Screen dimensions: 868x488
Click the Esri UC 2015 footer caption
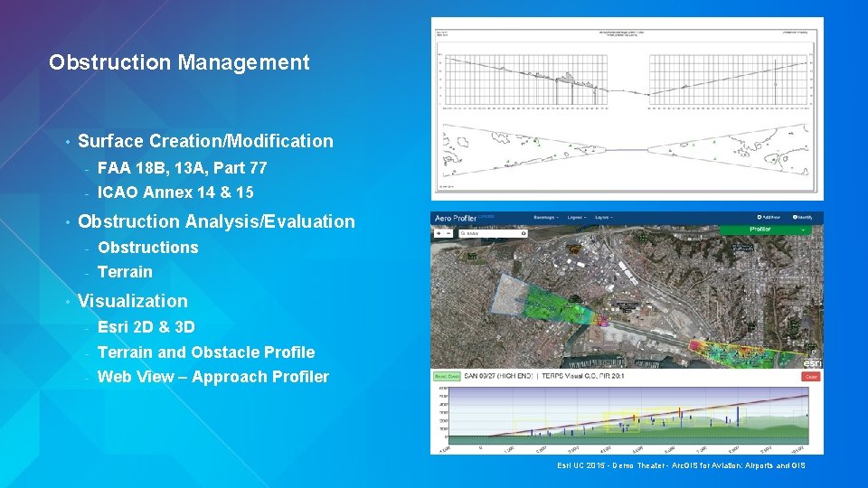[681, 465]
